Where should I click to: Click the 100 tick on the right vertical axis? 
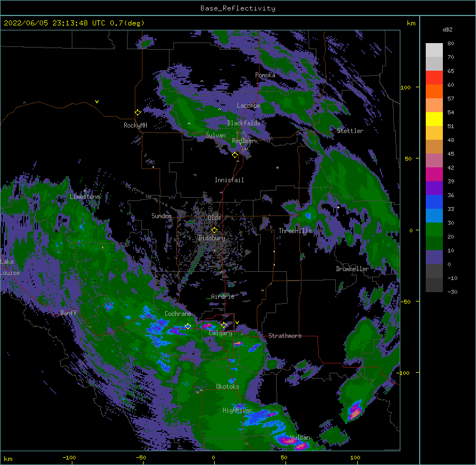point(405,87)
